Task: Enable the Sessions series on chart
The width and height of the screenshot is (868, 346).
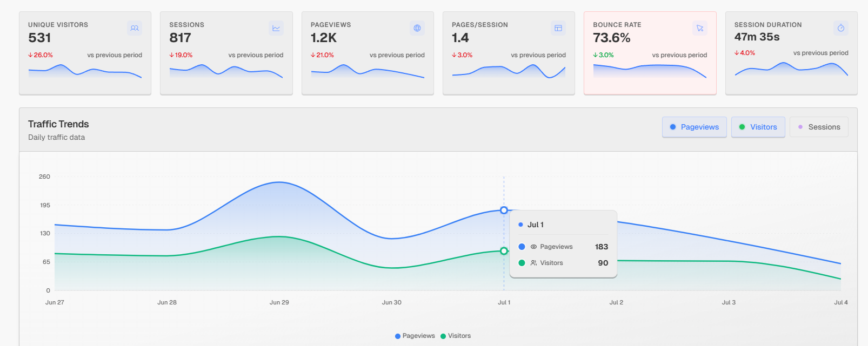Action: [x=818, y=127]
